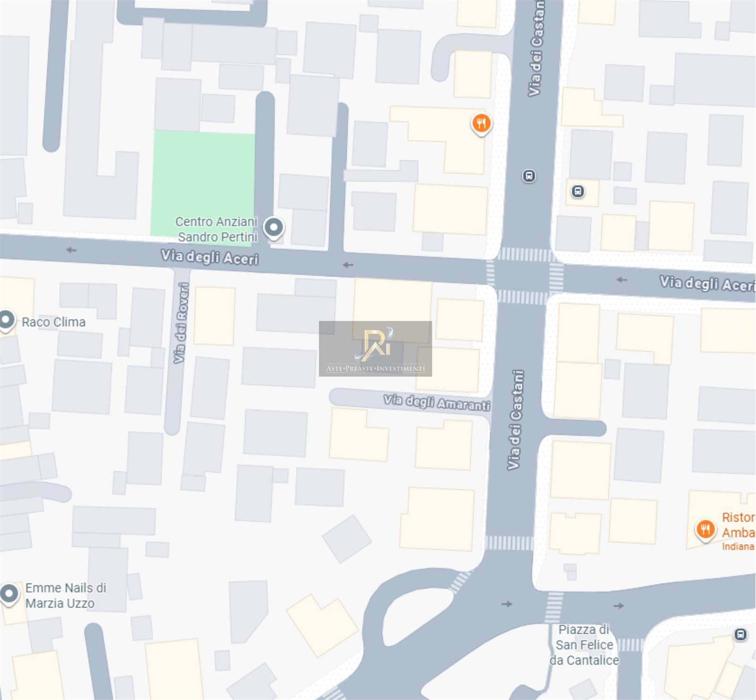Select the Piazza di San Felice da Cantalice label

pos(584,645)
